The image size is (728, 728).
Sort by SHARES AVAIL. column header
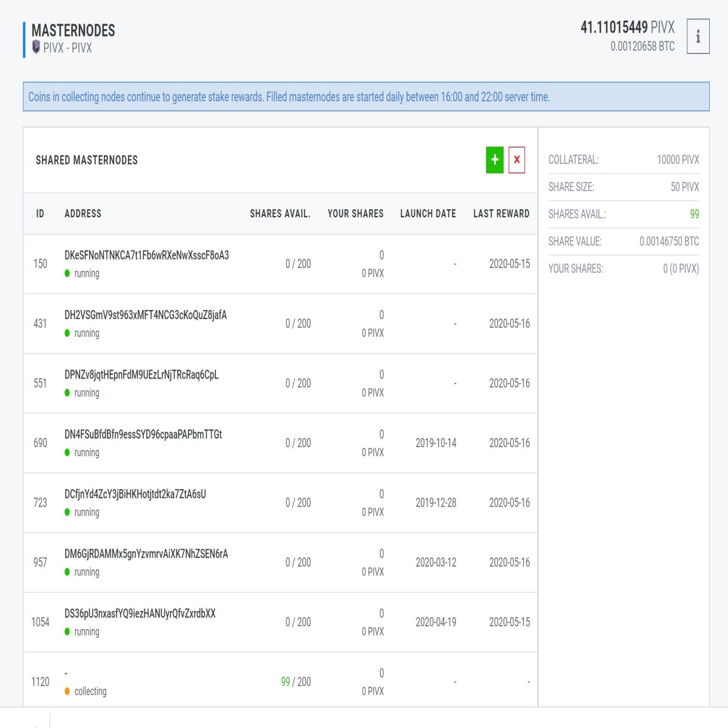280,214
